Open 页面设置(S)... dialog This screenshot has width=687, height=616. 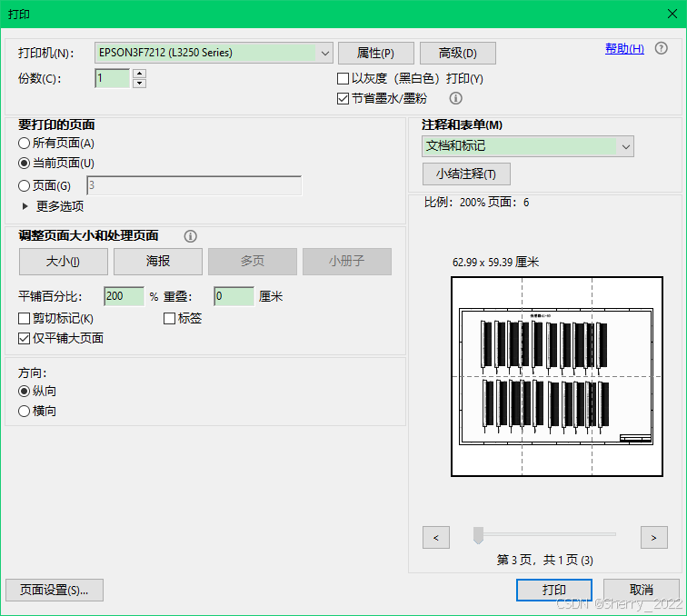(55, 591)
